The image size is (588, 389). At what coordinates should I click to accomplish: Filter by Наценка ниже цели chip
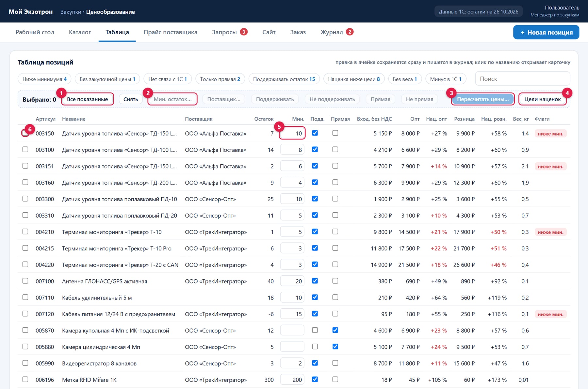tap(354, 79)
